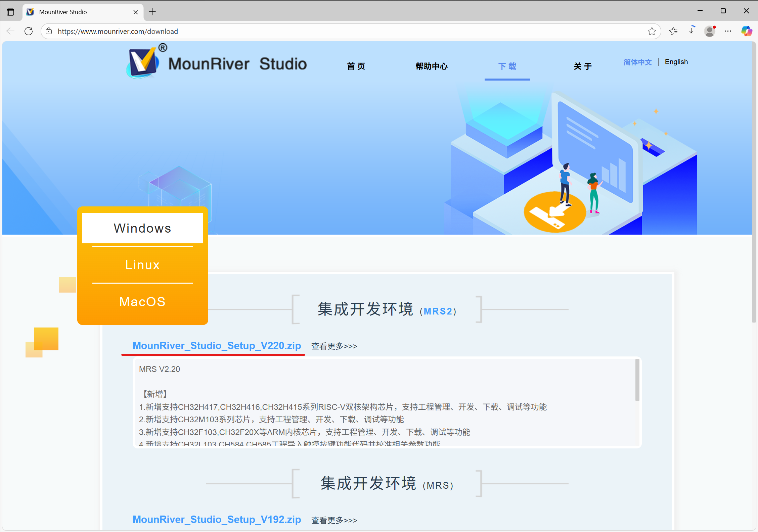This screenshot has height=532, width=758.
Task: Select the Linux platform option
Action: coord(142,265)
